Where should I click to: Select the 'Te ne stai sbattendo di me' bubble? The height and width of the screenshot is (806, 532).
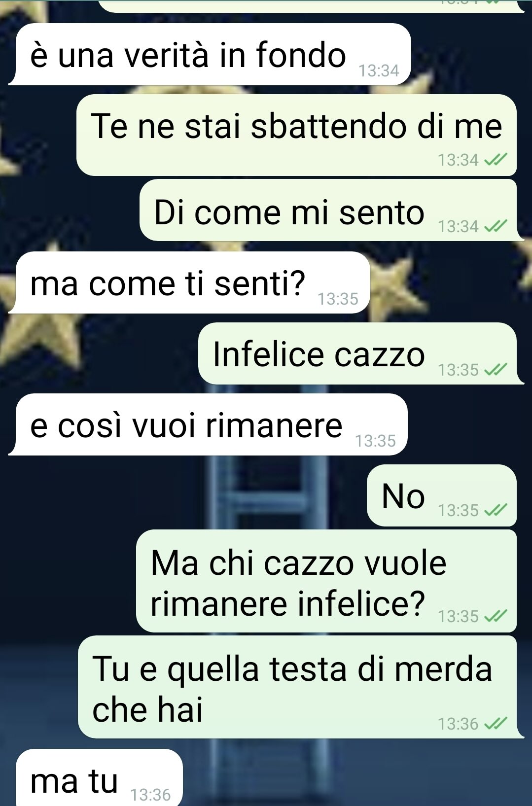tap(296, 135)
